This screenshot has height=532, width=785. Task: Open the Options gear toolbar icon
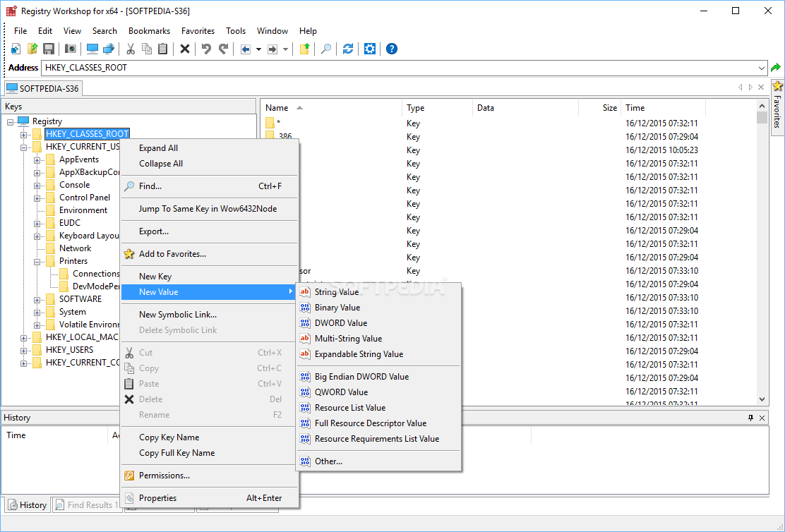[x=370, y=49]
